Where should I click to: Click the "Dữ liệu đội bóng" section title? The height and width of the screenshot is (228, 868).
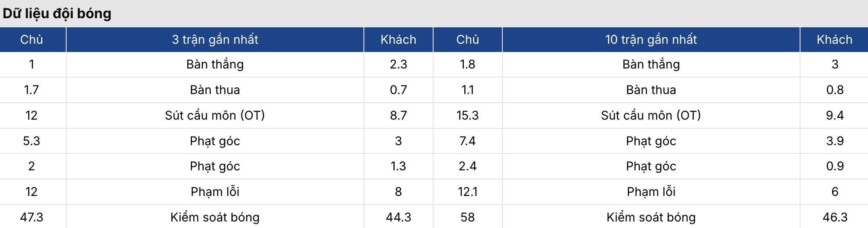pyautogui.click(x=57, y=13)
